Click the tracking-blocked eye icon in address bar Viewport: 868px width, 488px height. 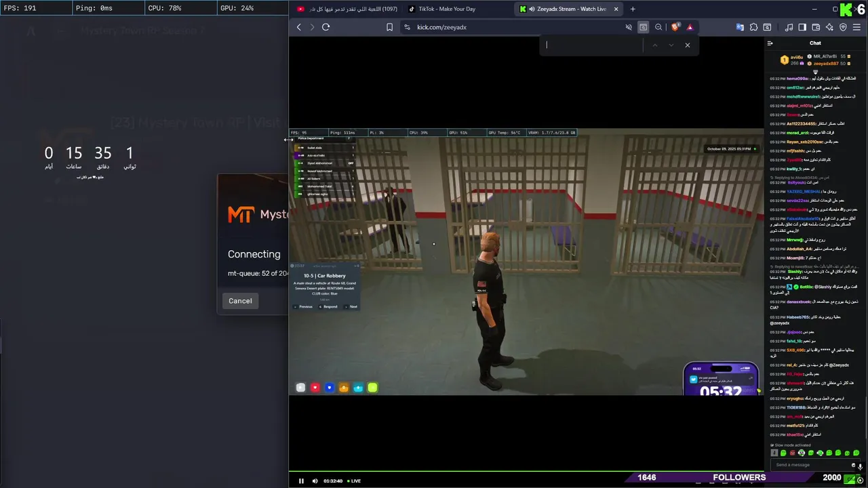point(629,27)
